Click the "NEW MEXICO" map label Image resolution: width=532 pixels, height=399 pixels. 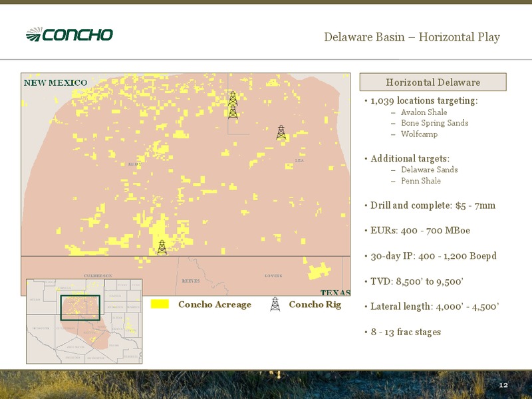coord(55,82)
